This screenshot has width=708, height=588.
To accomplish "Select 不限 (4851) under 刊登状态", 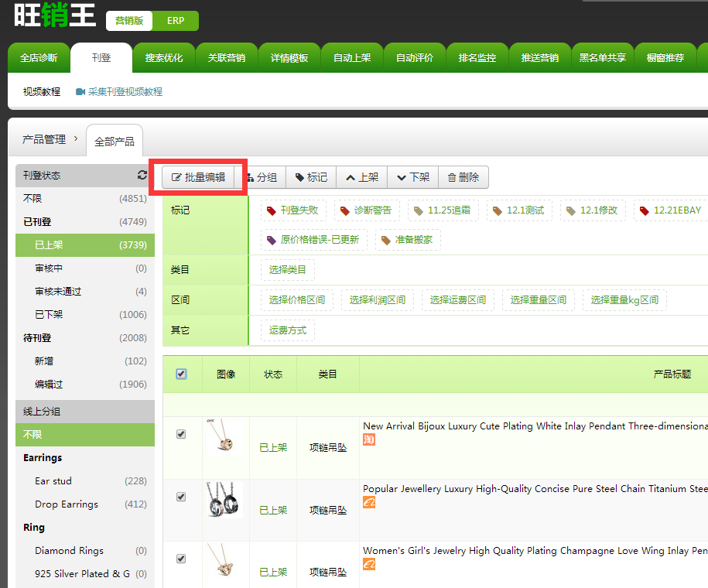I will [85, 199].
